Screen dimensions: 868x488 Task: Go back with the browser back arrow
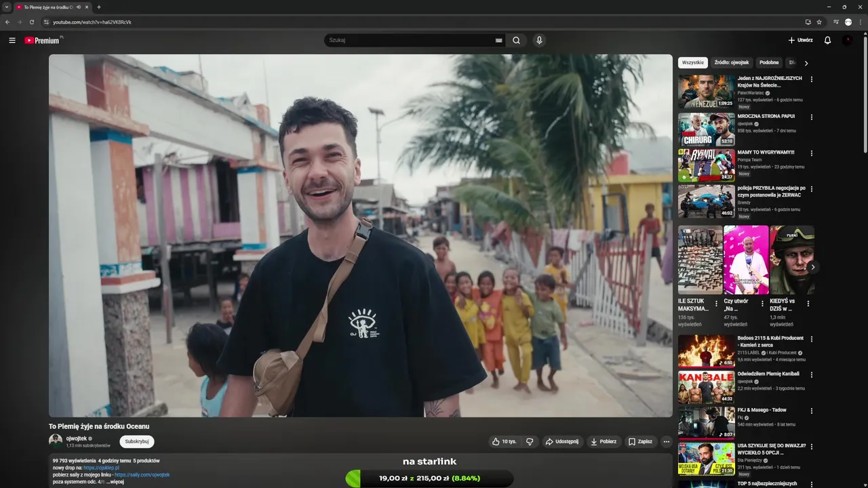(7, 22)
